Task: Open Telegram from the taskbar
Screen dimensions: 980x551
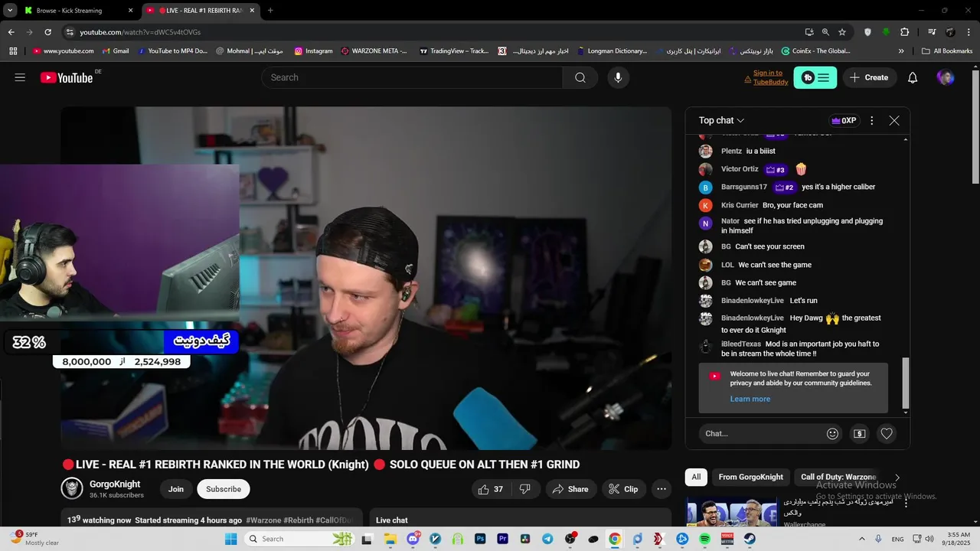Action: coord(547,539)
